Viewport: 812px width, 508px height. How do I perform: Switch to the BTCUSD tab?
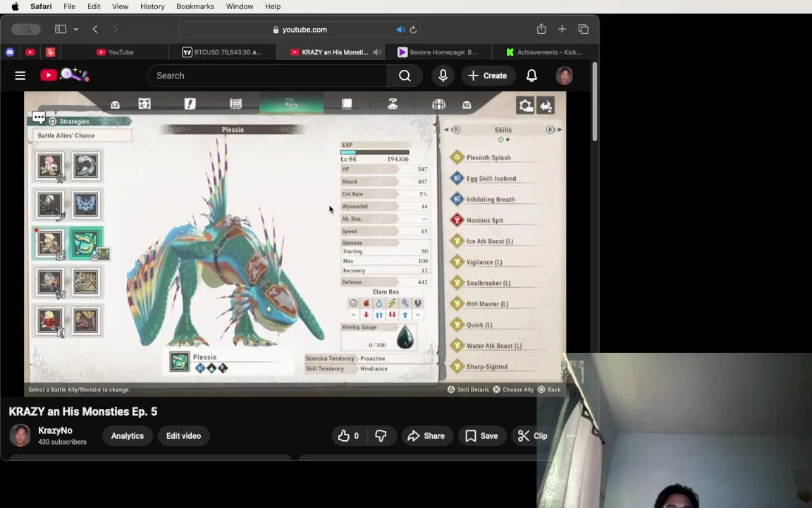223,52
